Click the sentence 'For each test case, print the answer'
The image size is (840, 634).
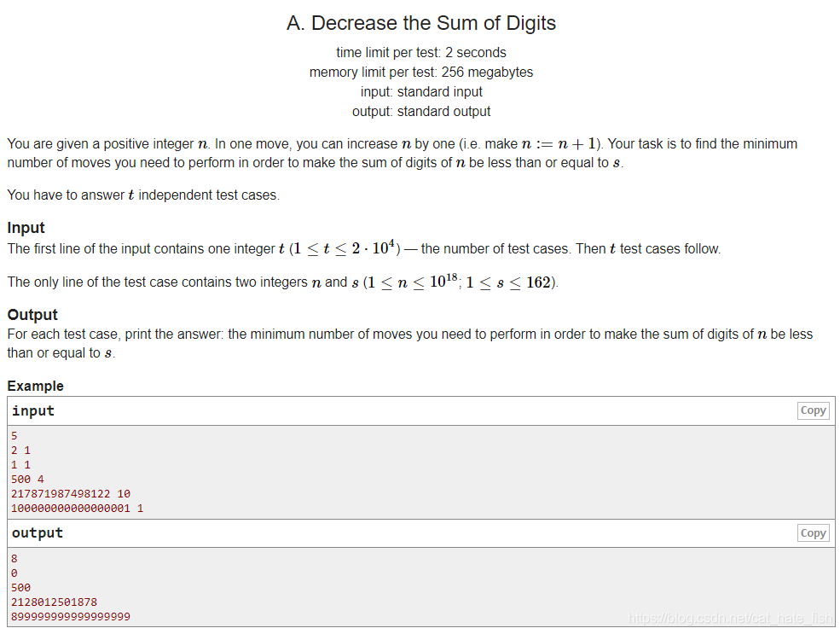(410, 344)
